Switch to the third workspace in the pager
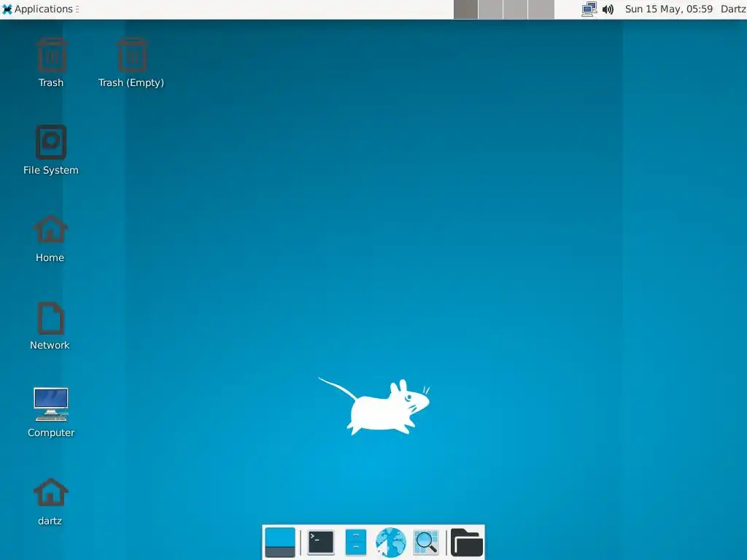The width and height of the screenshot is (747, 560). (516, 9)
